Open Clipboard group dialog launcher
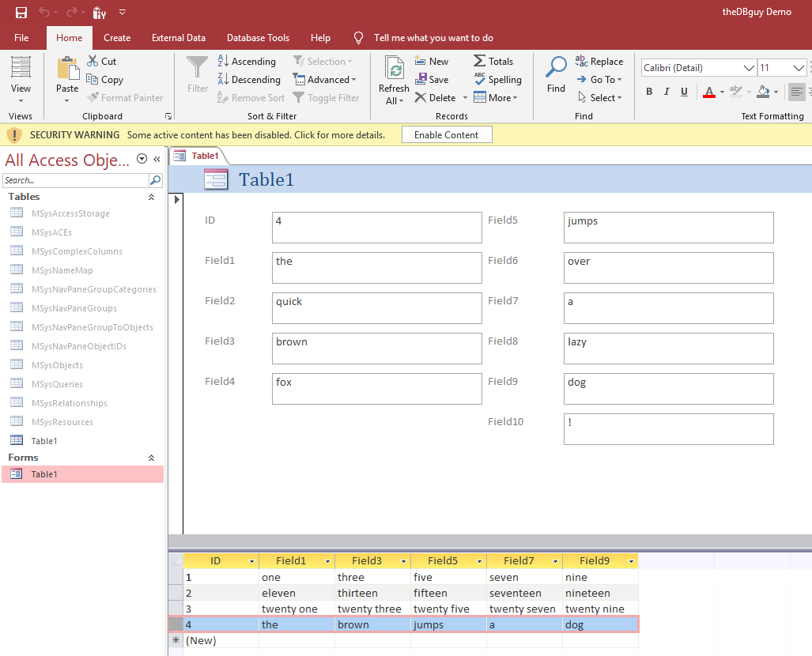 [x=168, y=116]
